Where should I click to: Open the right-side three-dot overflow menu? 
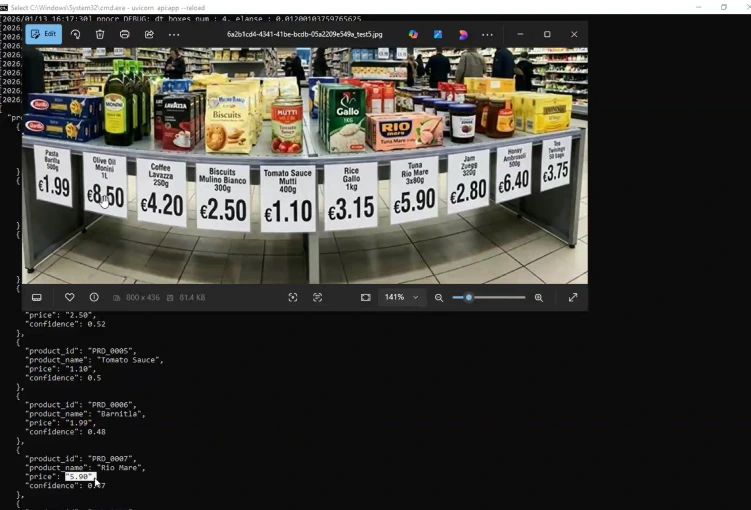click(487, 34)
